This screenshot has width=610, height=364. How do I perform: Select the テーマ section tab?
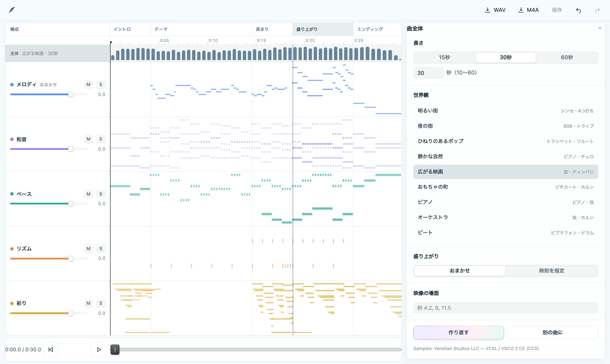202,29
